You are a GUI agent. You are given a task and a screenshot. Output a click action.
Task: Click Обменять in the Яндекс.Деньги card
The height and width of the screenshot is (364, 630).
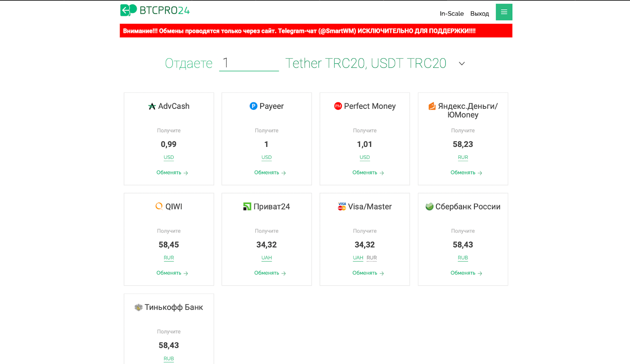coord(466,173)
